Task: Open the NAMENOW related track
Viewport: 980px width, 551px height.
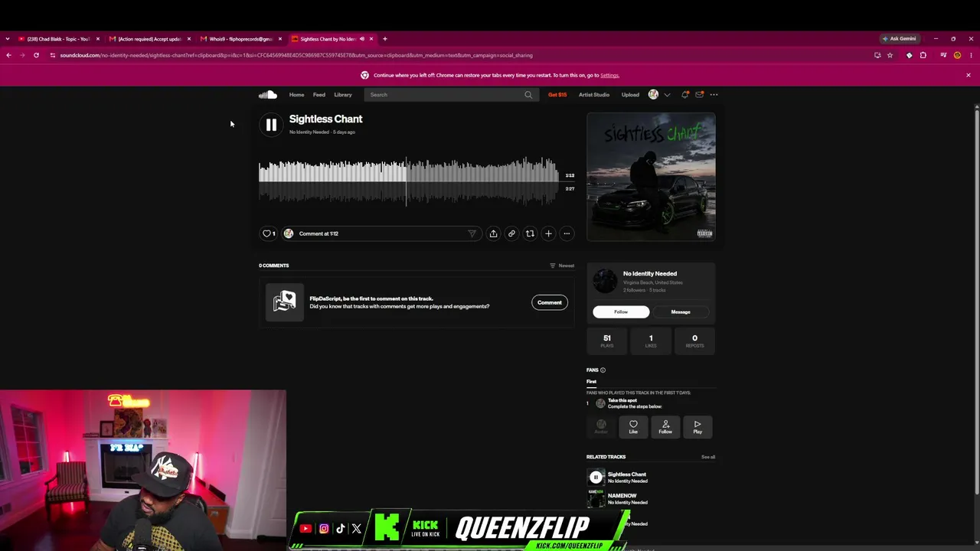Action: coord(622,496)
